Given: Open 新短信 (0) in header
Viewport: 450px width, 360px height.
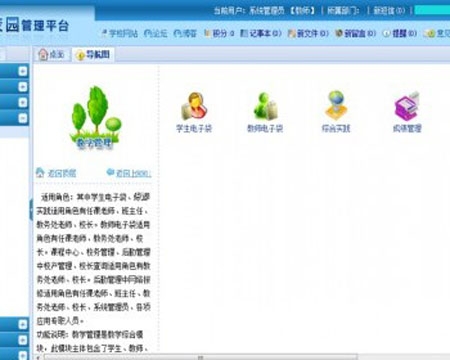Looking at the screenshot, I should pos(389,11).
